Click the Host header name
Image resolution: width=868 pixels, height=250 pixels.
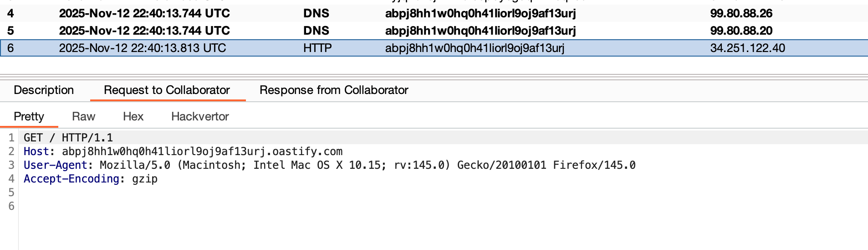[x=36, y=151]
